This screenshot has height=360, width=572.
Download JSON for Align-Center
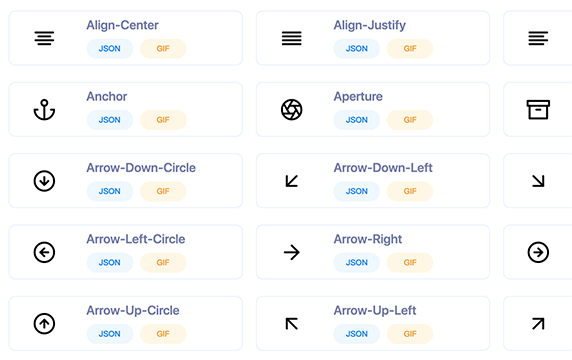coord(110,49)
